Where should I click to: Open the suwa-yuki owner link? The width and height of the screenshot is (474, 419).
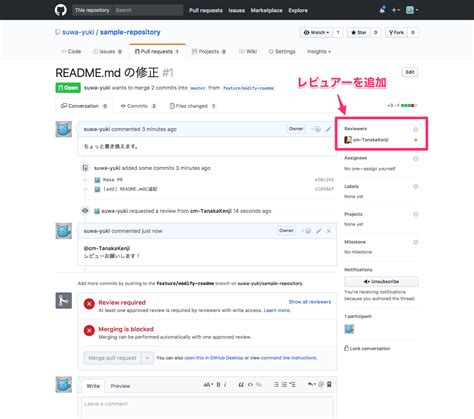[x=78, y=32]
